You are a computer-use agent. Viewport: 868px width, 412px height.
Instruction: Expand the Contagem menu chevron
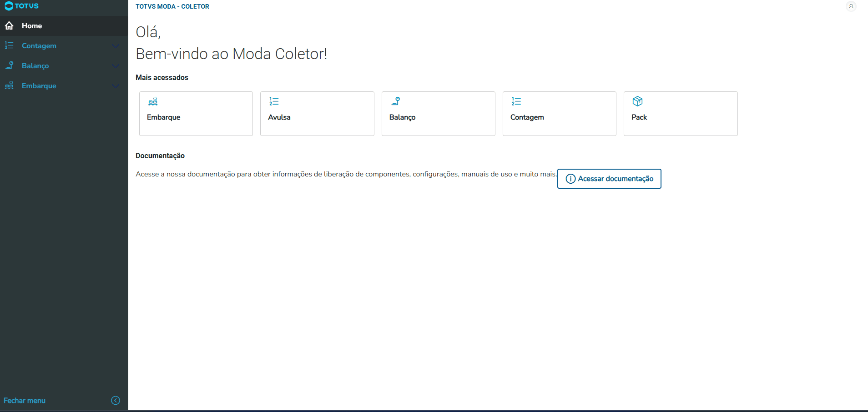(x=116, y=46)
